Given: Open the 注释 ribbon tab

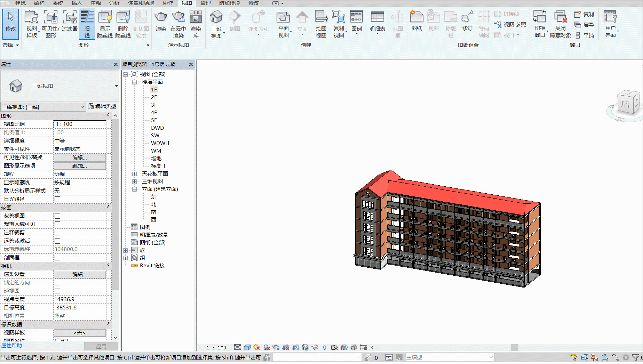Looking at the screenshot, I should click(95, 3).
